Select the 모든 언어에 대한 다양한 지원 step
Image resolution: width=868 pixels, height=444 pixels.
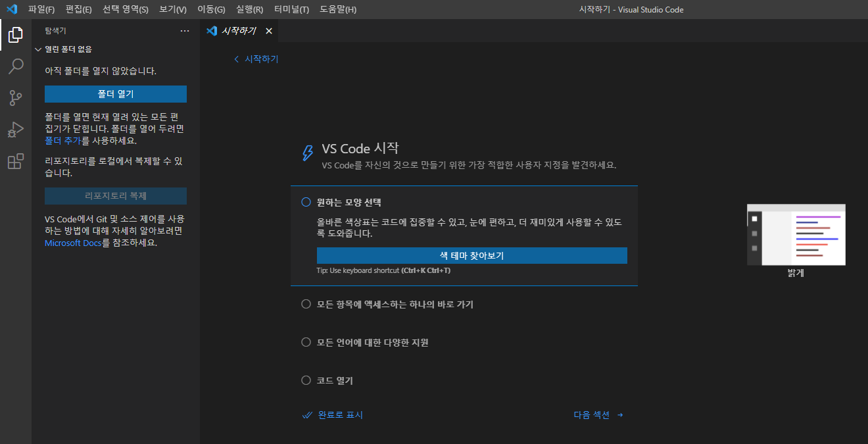tap(464, 342)
